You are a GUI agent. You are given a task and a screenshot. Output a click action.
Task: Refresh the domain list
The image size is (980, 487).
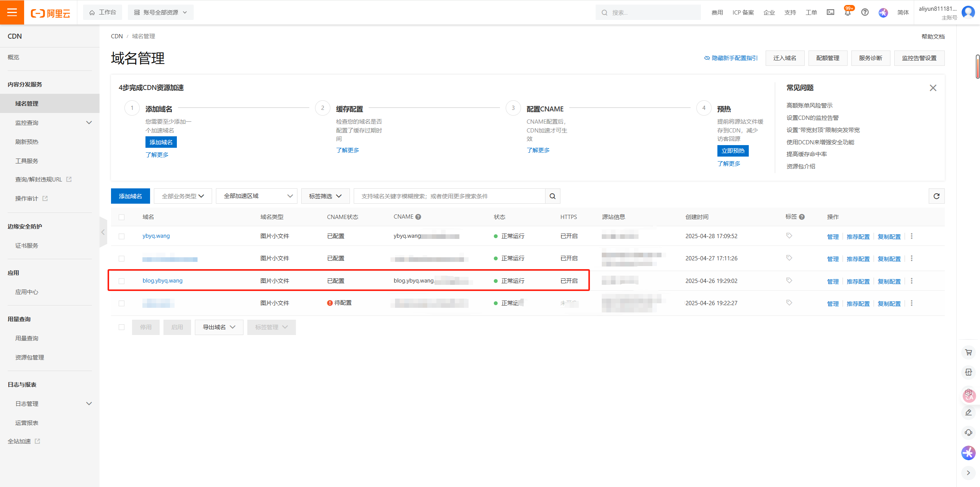[936, 196]
